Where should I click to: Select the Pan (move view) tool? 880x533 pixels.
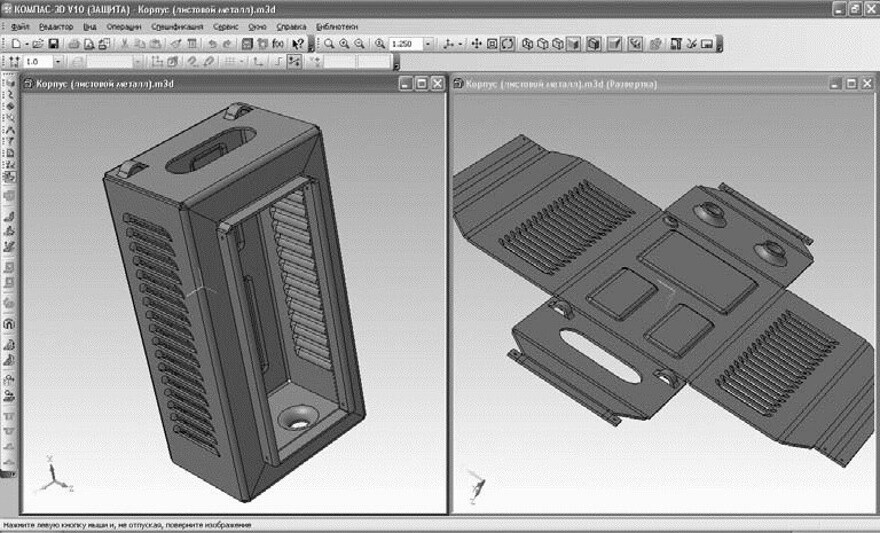[477, 45]
